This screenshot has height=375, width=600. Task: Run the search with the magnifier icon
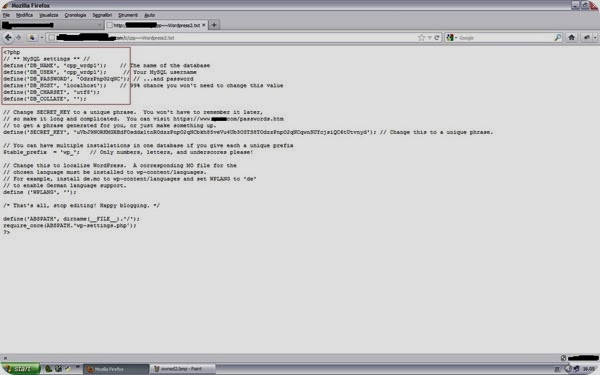(558, 38)
